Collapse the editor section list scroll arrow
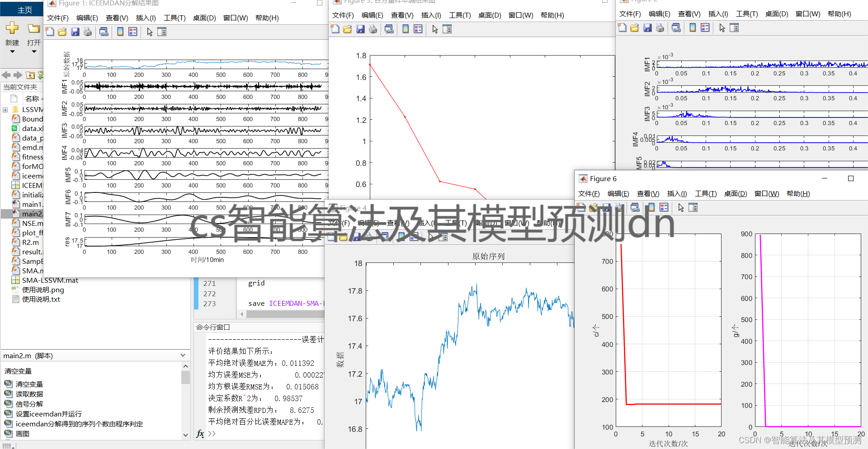Screen dimensions: 868x449 coord(185,366)
